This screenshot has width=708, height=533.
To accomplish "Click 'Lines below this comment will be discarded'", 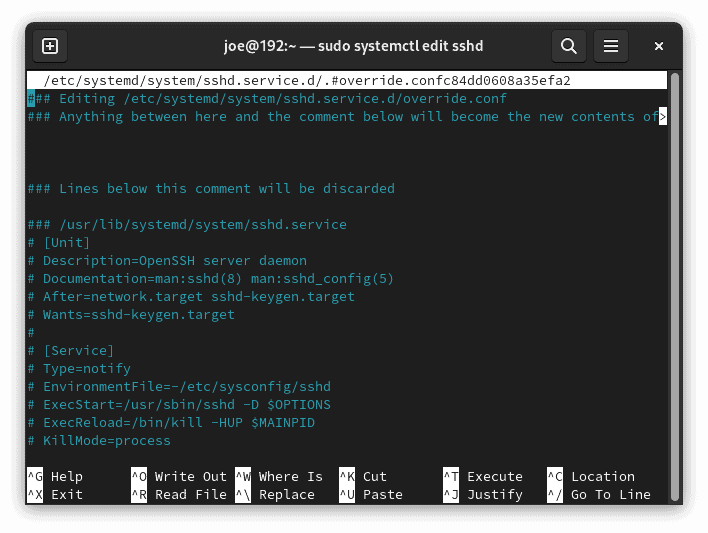I will pos(211,188).
